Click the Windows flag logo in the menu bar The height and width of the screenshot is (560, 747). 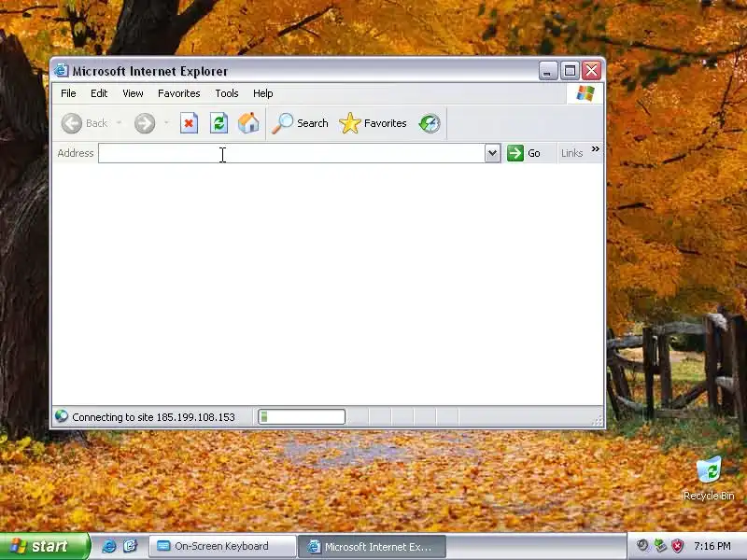click(585, 93)
